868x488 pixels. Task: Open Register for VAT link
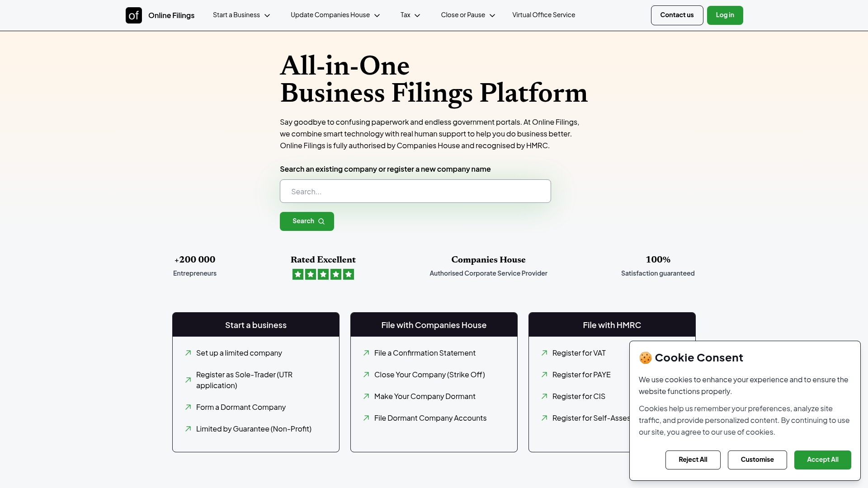[x=579, y=353]
